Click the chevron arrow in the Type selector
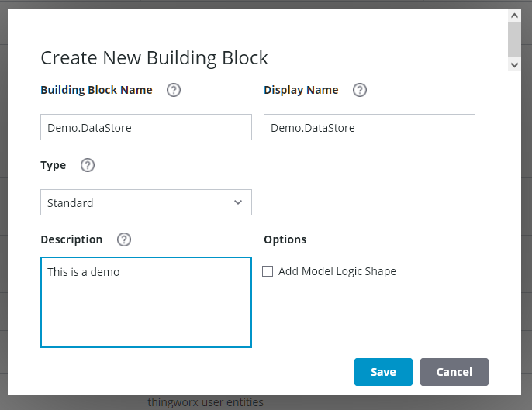This screenshot has width=532, height=410. point(238,202)
